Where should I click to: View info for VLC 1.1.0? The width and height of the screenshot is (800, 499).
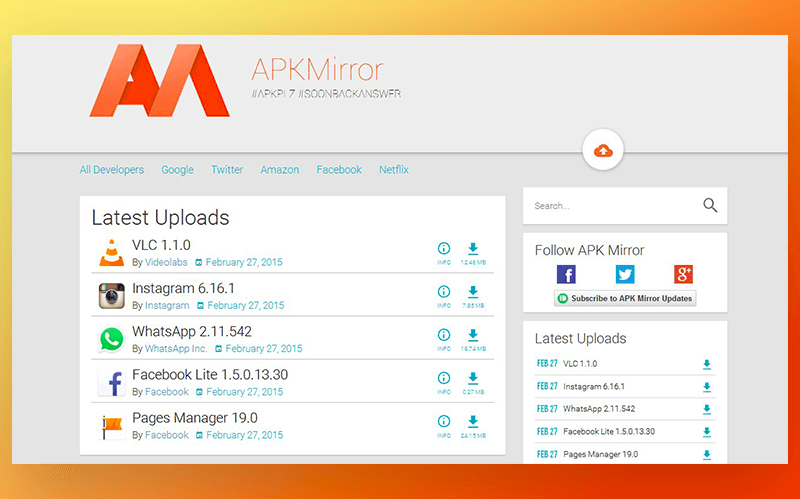444,253
